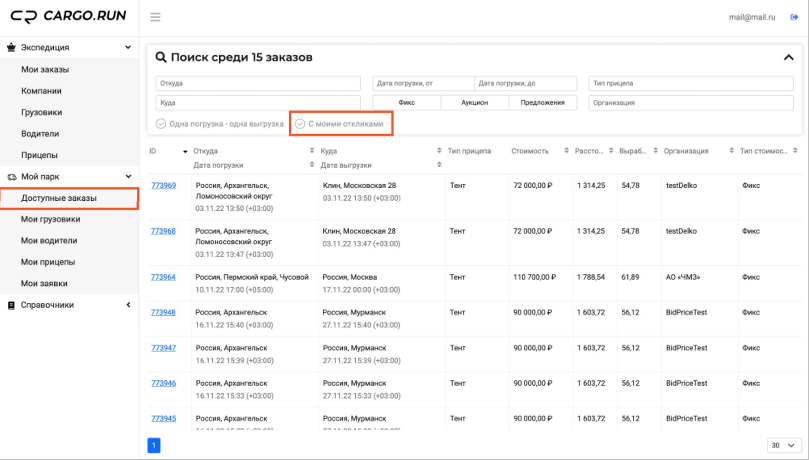Screen dimensions: 809x460
Task: Sort by Выработка column
Action: [x=655, y=151]
